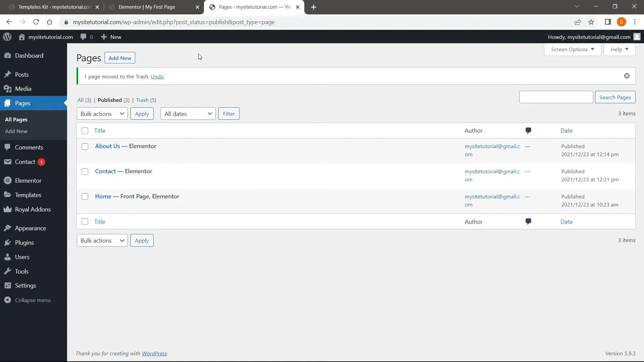Click the Templates sidebar icon
The width and height of the screenshot is (644, 362).
(x=7, y=194)
